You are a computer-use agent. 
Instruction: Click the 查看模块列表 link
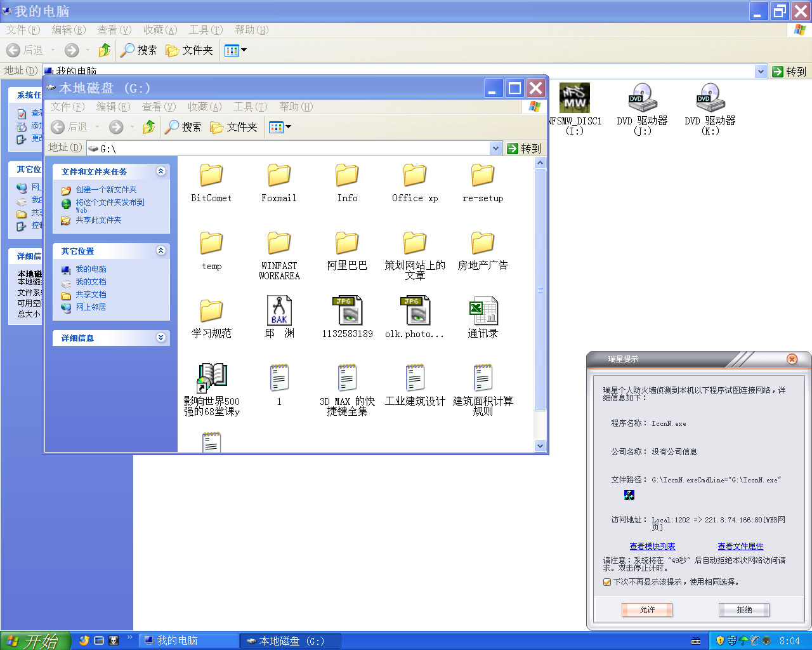(652, 547)
